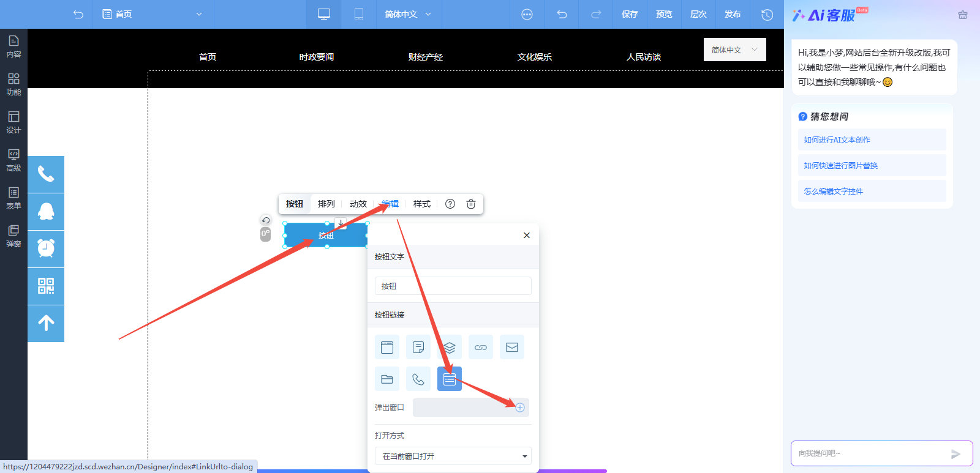
Task: Click the 弹出窗口 popup selection field
Action: pos(471,408)
